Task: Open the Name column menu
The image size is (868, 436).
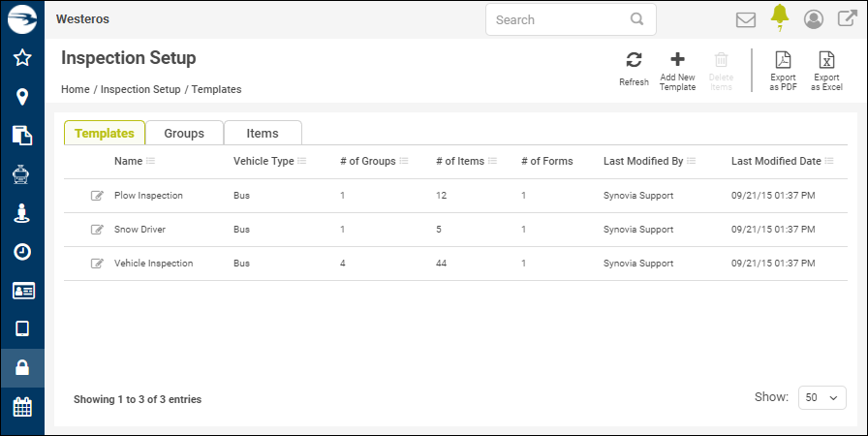Action: [x=151, y=161]
